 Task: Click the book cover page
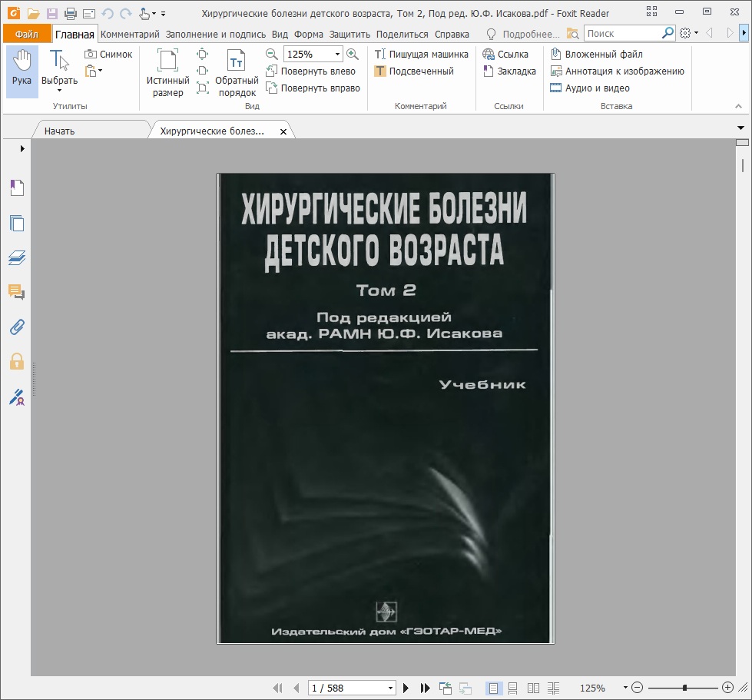pyautogui.click(x=386, y=408)
